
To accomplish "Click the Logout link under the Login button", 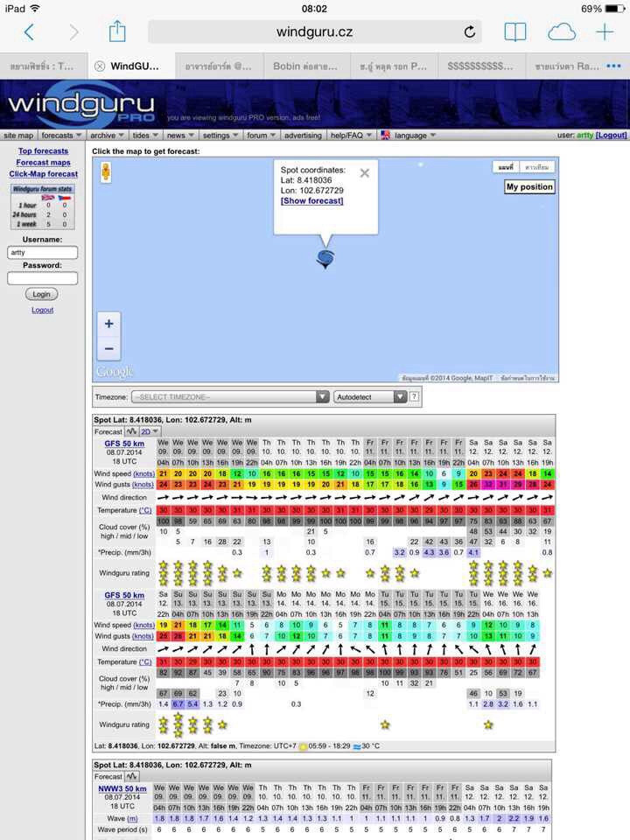I will coord(42,310).
